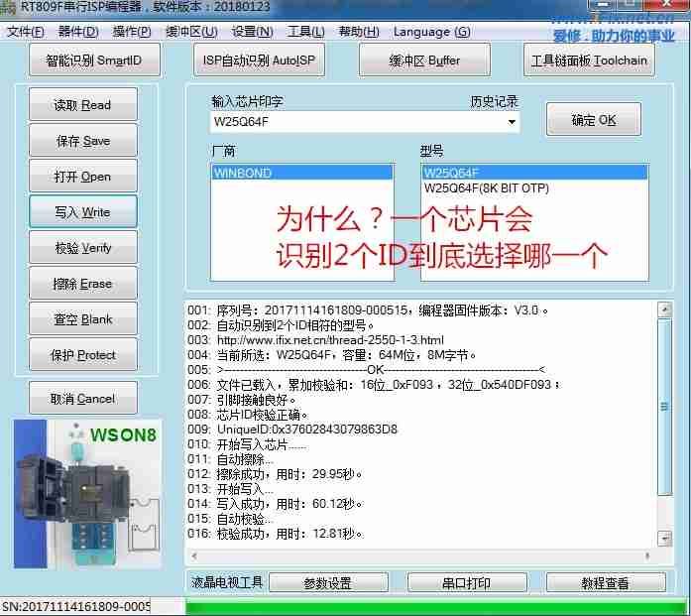Screen dimensions: 691x616
Task: Open the 缓冲区 Buffer panel
Action: pos(424,60)
